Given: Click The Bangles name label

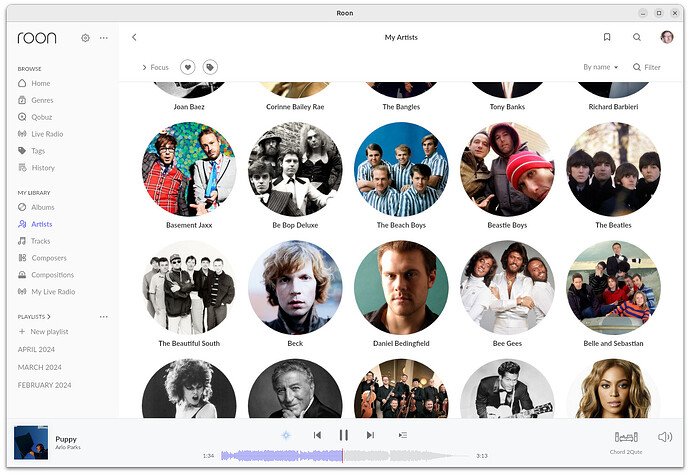Looking at the screenshot, I should (401, 107).
